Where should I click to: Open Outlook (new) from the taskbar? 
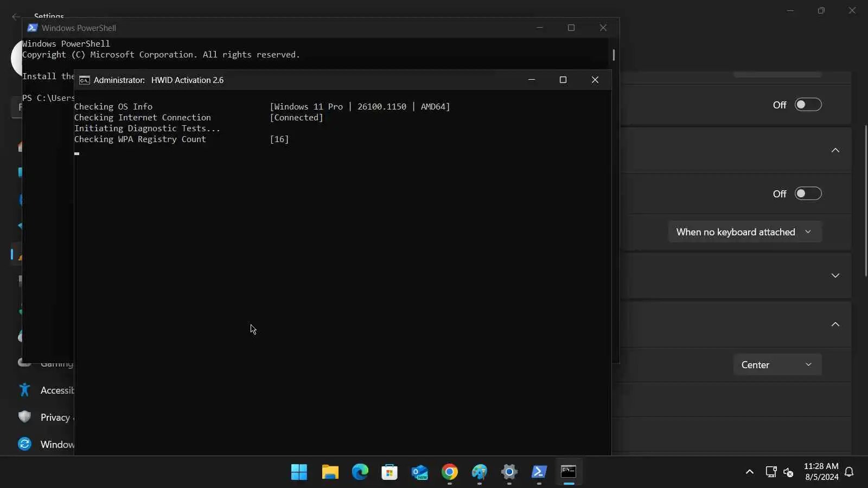(x=419, y=472)
